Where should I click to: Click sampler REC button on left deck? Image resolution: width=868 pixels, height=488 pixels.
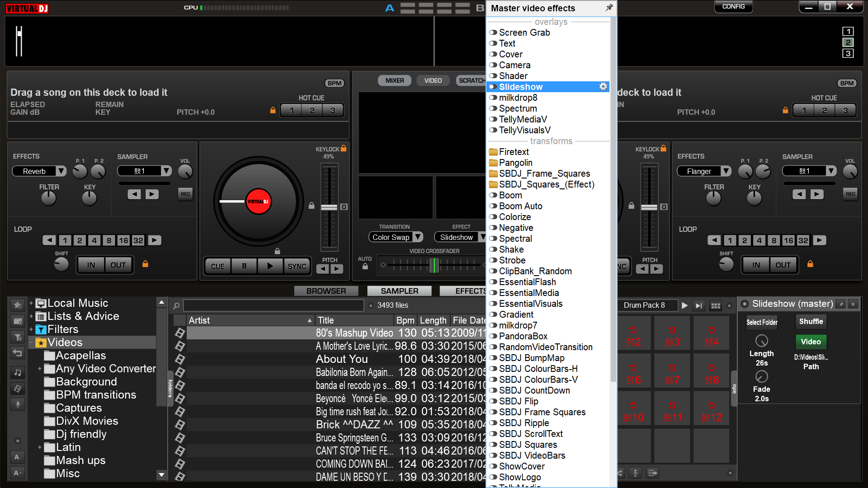185,194
